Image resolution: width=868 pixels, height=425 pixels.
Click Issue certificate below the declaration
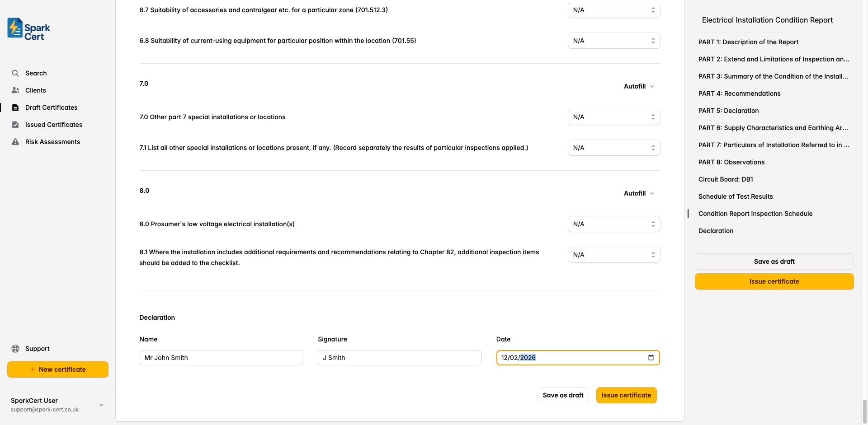coord(626,395)
